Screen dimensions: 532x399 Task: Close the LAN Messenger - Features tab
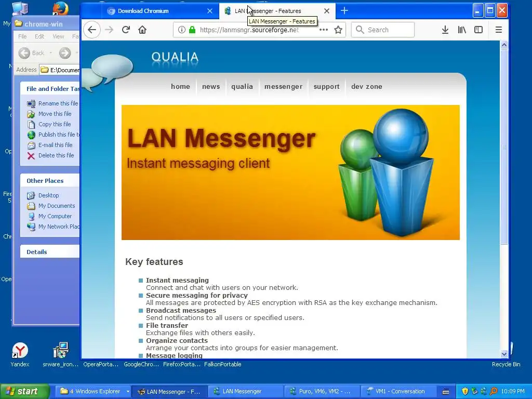[x=326, y=11]
